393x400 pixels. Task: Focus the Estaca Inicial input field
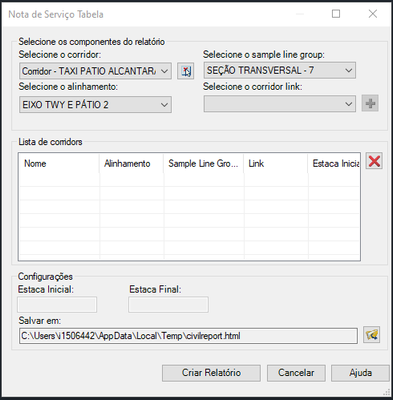57,304
